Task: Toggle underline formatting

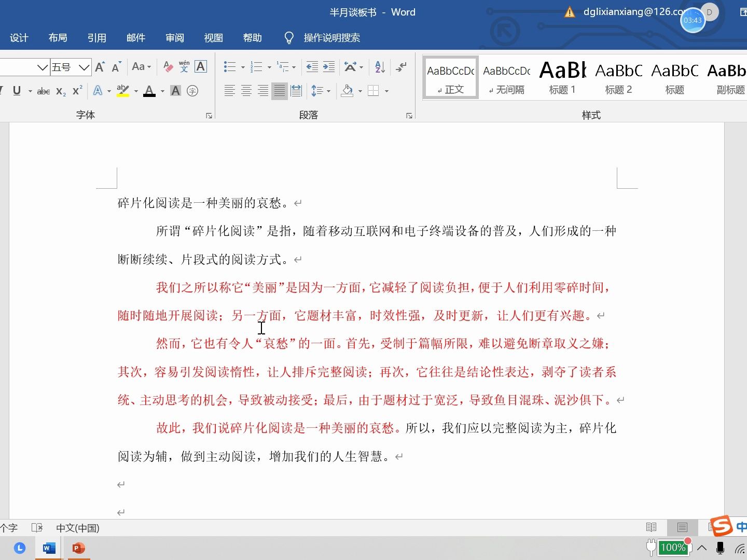Action: 17,91
